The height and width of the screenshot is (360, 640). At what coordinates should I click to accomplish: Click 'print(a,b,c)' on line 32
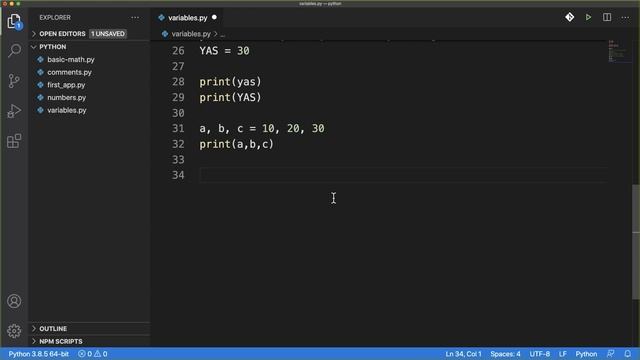tap(236, 144)
